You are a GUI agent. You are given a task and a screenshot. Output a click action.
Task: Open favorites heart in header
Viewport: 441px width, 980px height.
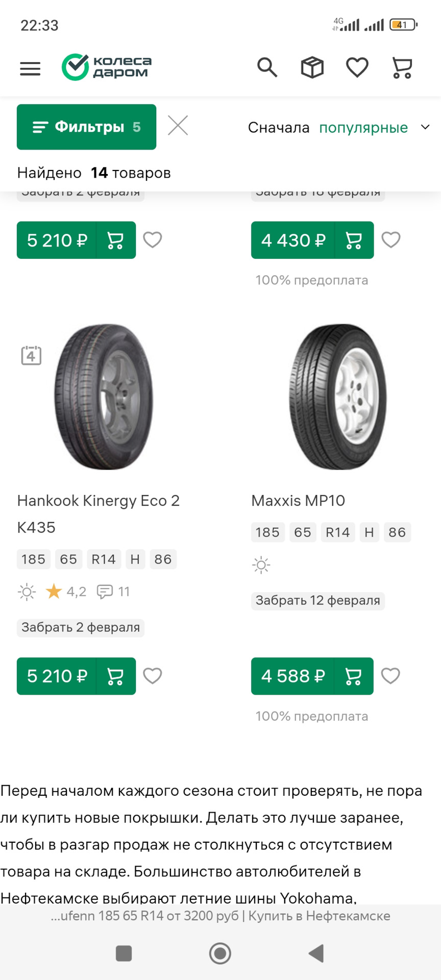(x=357, y=67)
